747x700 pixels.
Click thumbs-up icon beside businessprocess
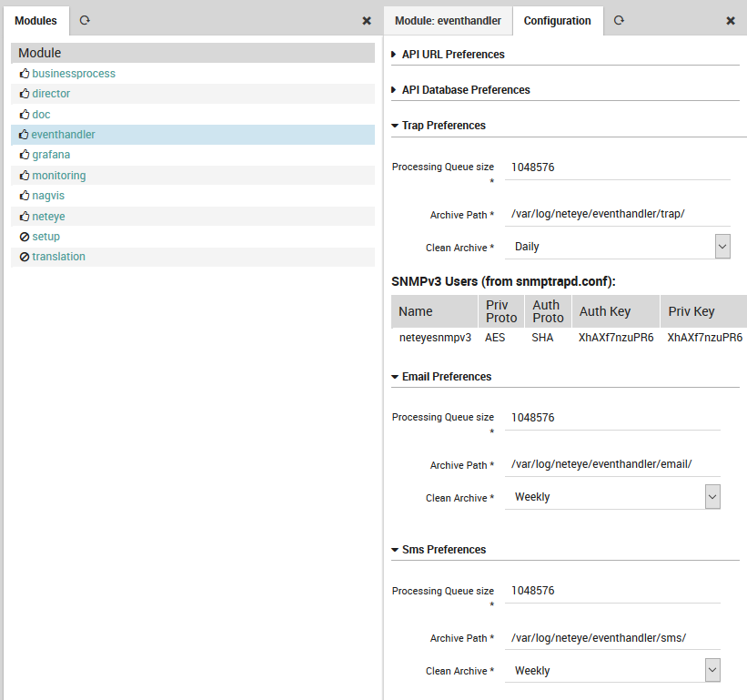point(25,74)
